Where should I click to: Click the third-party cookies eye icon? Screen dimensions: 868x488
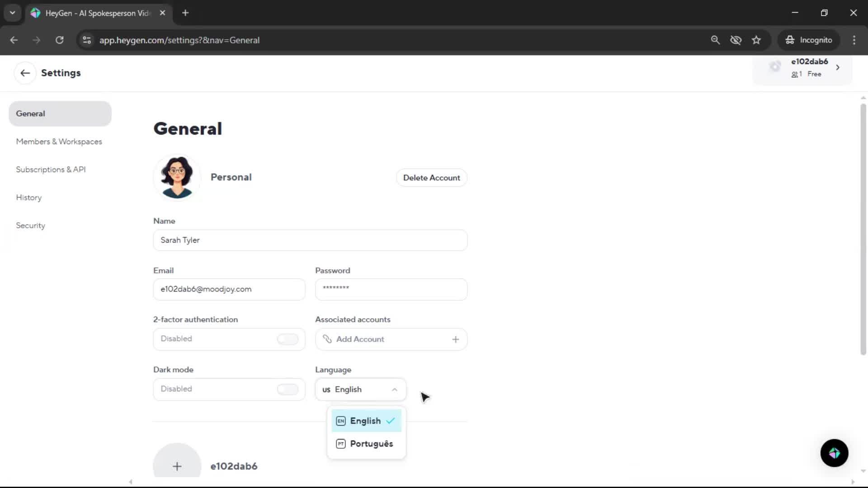[736, 40]
